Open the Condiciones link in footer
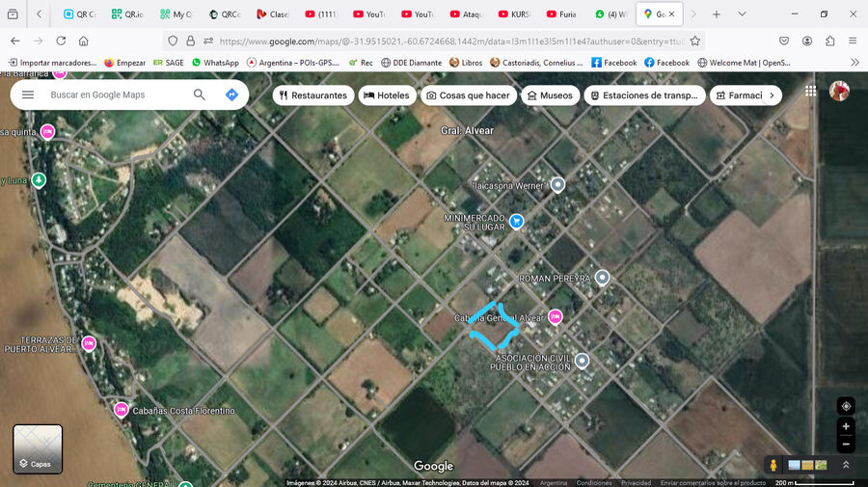The width and height of the screenshot is (868, 487). click(x=594, y=483)
